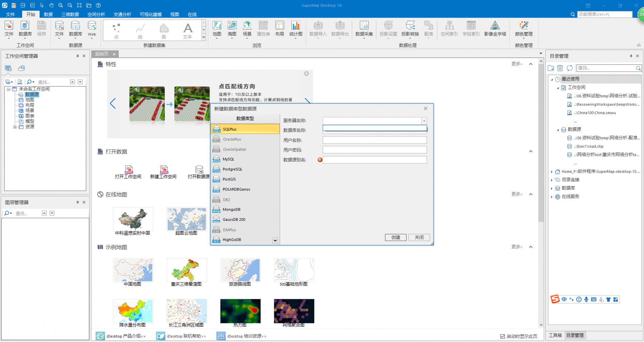Open the 服务器名称 dropdown

[424, 121]
